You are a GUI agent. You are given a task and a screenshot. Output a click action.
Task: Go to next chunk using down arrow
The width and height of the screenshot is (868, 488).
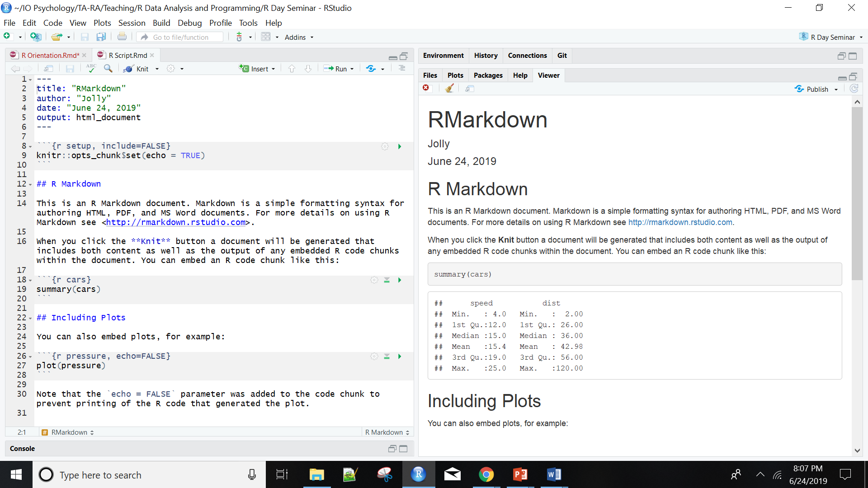click(308, 69)
